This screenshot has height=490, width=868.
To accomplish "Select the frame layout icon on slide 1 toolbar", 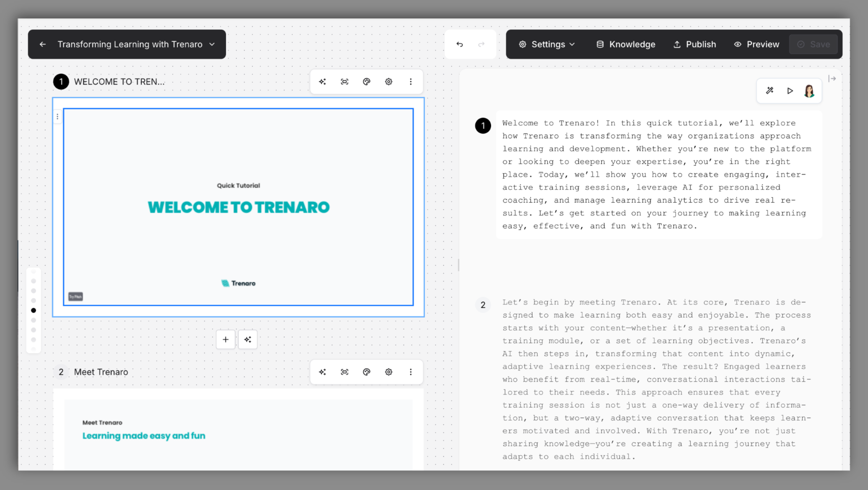I will [344, 82].
